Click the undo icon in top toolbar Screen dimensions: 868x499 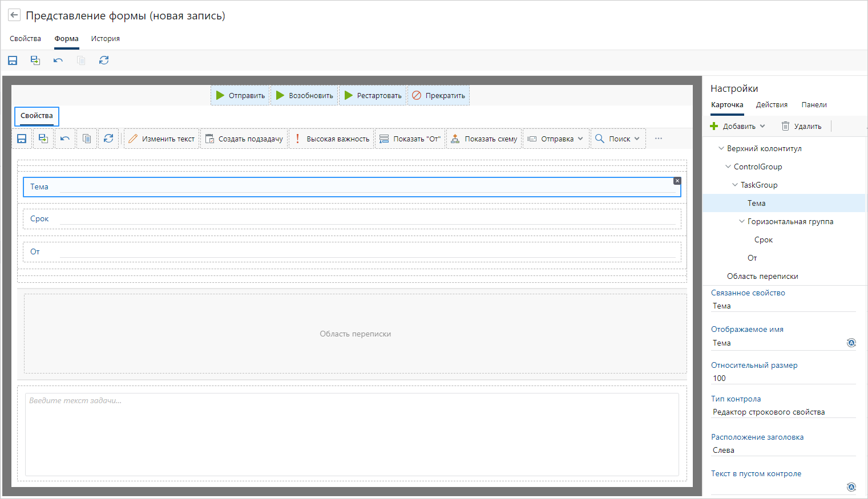(58, 60)
